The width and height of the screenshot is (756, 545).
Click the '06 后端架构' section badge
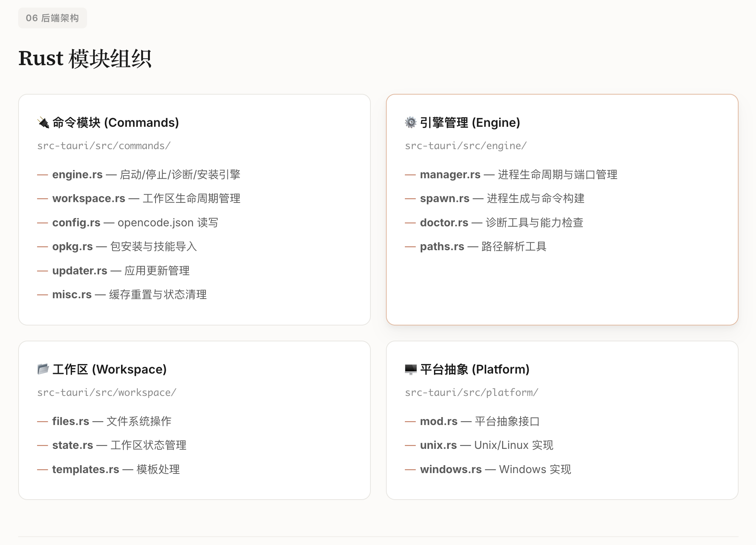click(53, 18)
